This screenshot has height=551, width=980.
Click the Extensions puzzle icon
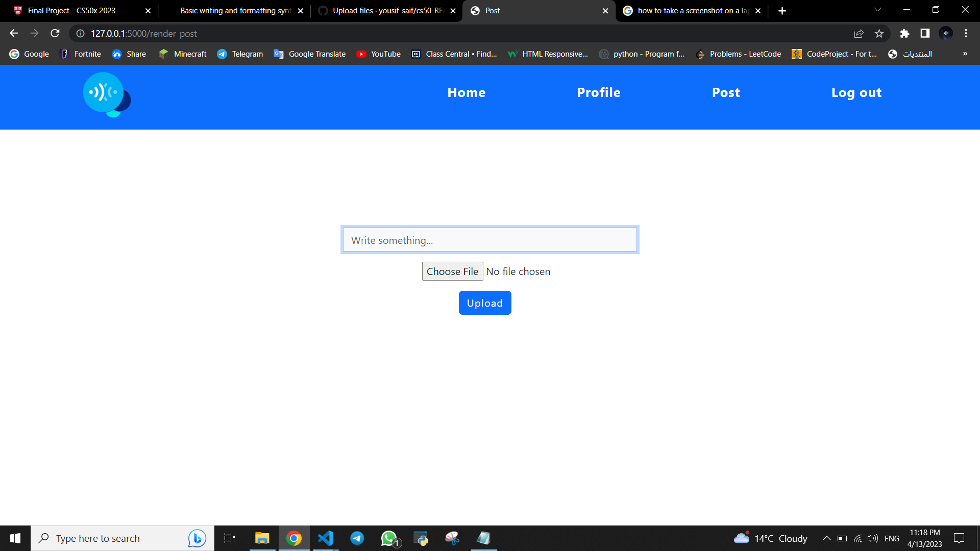click(904, 34)
